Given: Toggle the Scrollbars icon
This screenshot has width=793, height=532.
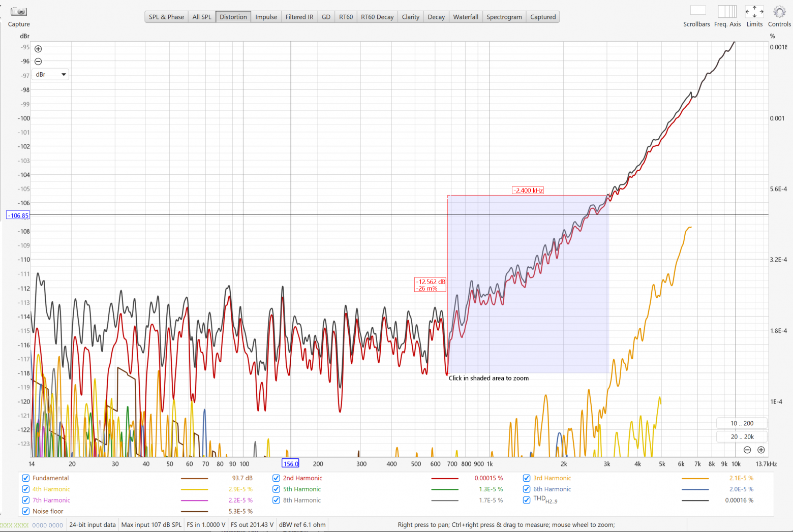Looking at the screenshot, I should pyautogui.click(x=698, y=11).
